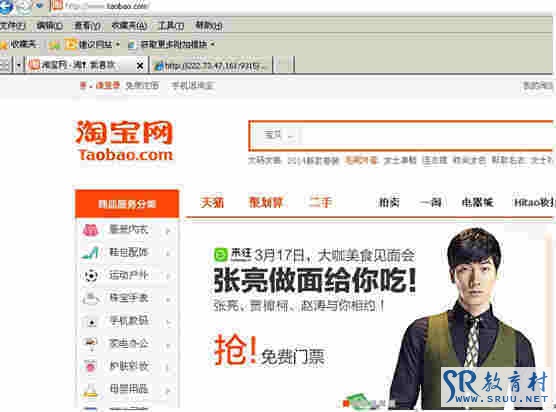Click inside the Taobao search input field
556x412 pixels.
tap(426, 135)
